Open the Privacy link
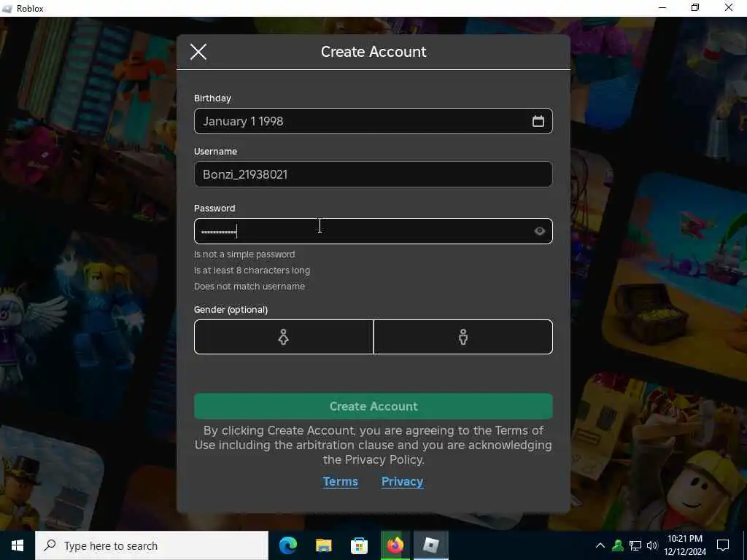Viewport: 747px width, 560px height. pos(402,481)
